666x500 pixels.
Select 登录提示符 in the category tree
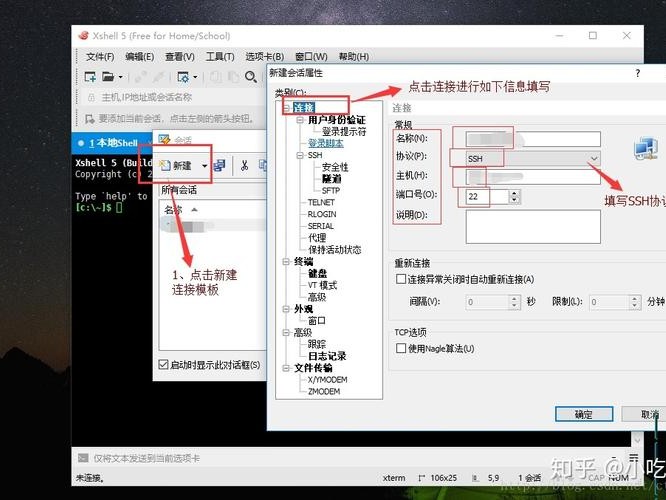point(344,132)
